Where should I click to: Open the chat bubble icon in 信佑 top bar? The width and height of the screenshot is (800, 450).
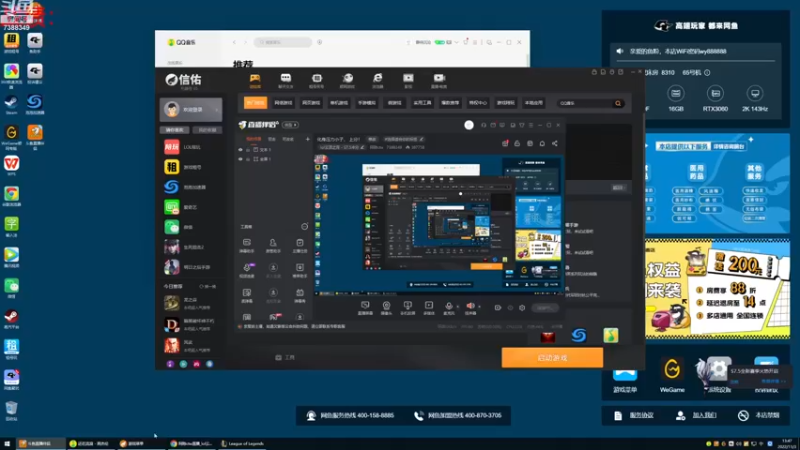click(286, 80)
